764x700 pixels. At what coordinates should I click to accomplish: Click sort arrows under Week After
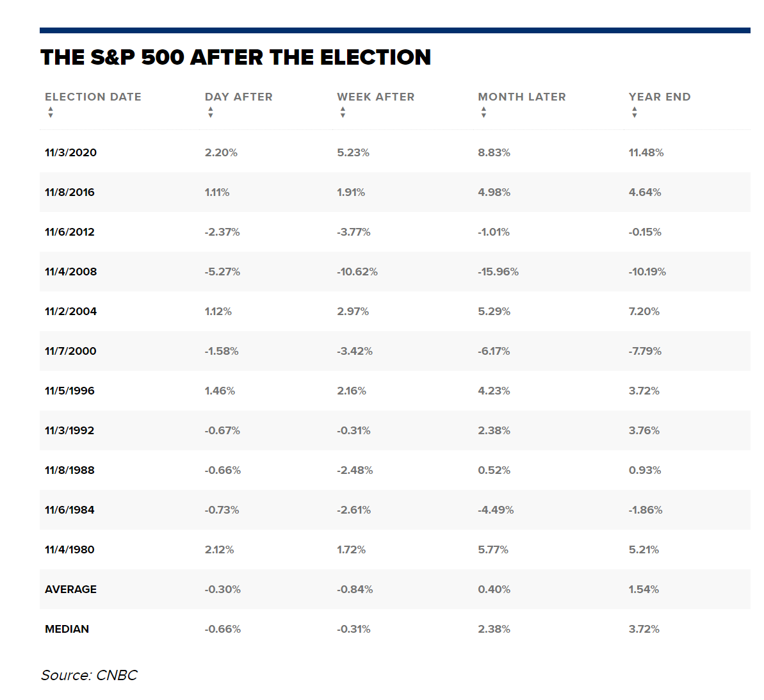[x=343, y=112]
